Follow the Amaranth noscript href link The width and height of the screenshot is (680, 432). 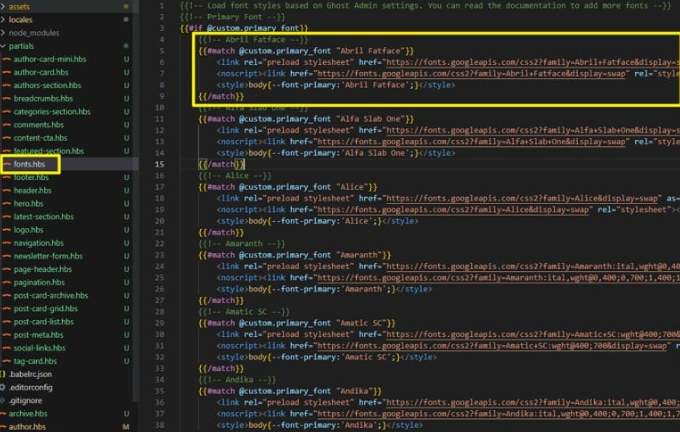click(498, 278)
